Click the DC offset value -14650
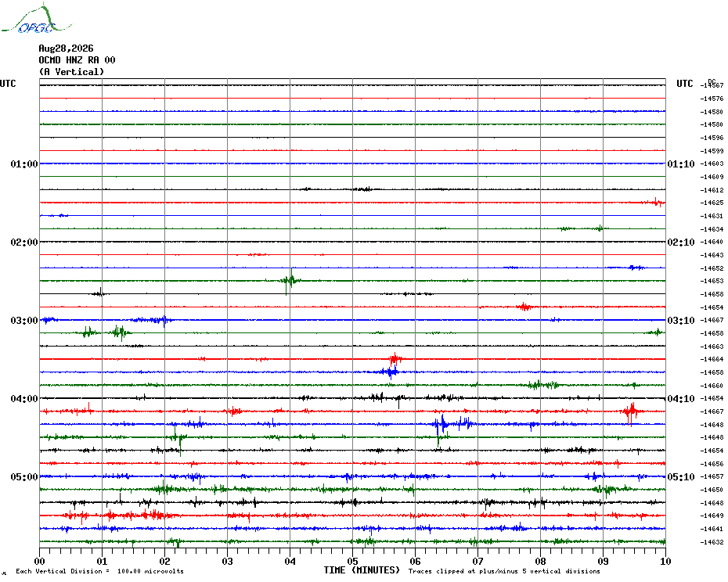This screenshot has height=582, width=728. click(x=712, y=490)
